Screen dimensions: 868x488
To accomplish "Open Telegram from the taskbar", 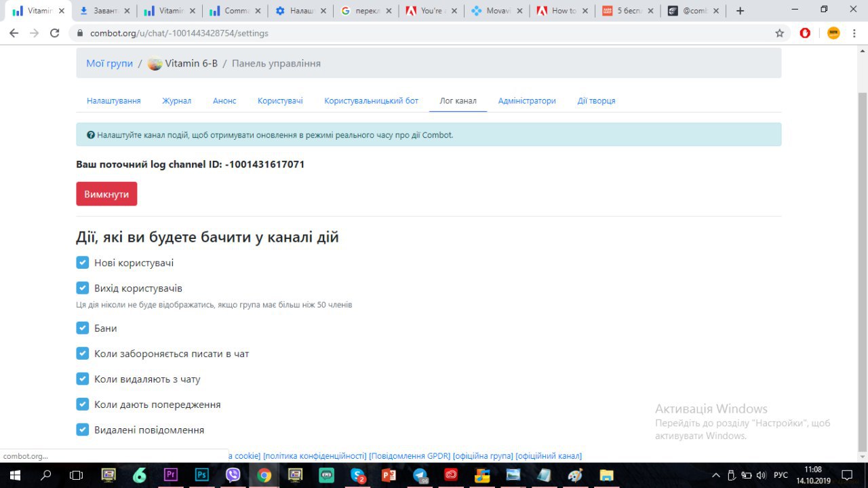I will click(420, 475).
